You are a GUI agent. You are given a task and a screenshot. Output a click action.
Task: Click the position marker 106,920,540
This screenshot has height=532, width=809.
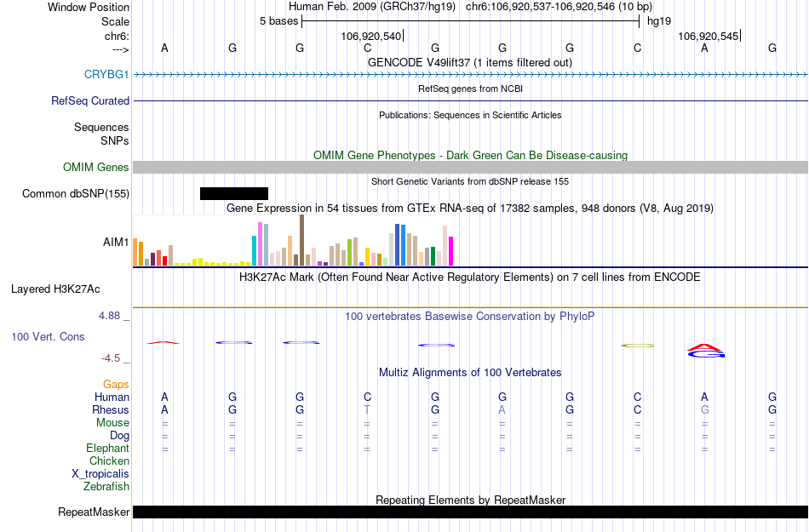371,36
